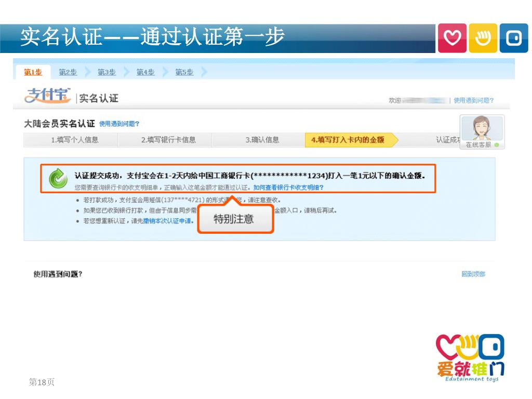Viewport: 532px width, 399px height.
Task: Click the 第18页 page number
Action: (x=42, y=382)
